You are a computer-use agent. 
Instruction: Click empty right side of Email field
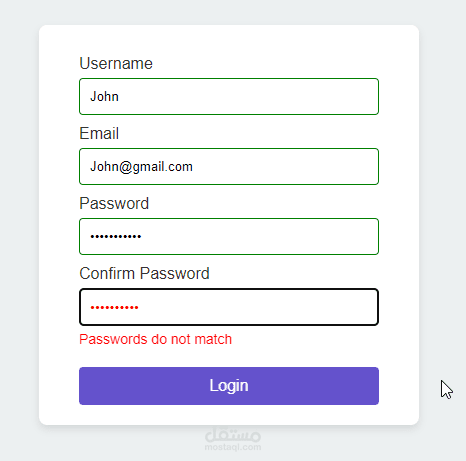pos(300,166)
